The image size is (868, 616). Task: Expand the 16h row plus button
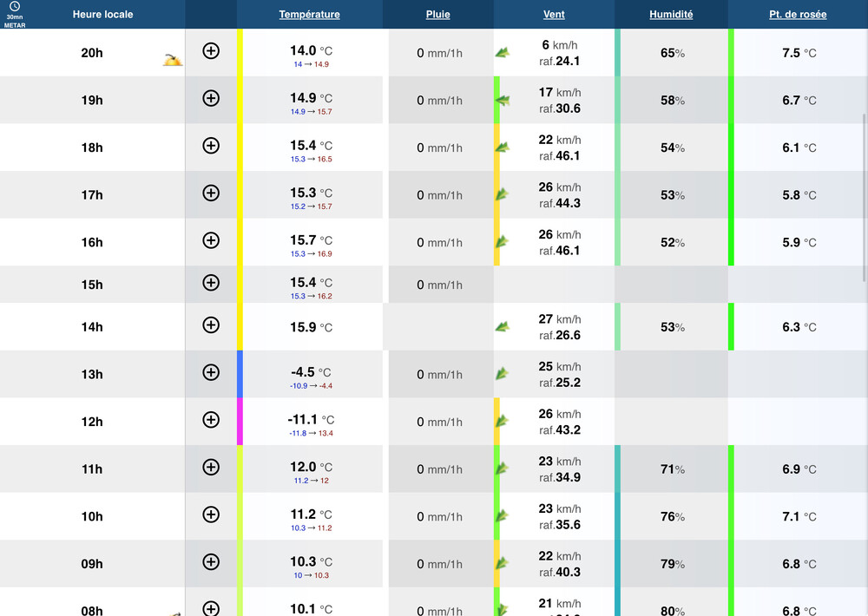(211, 240)
